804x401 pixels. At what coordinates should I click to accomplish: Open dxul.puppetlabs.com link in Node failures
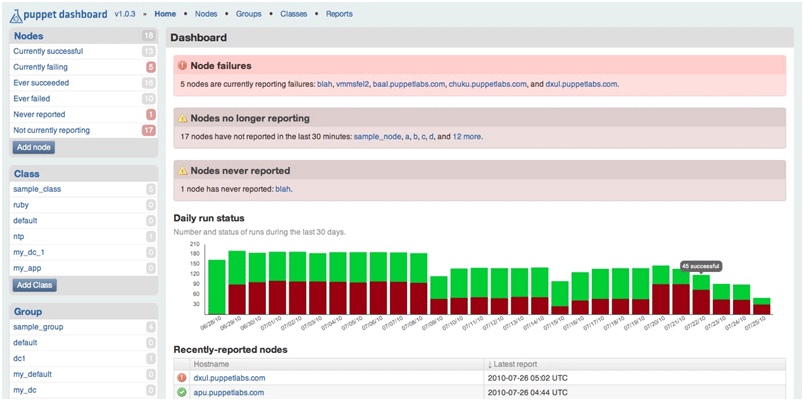pos(581,84)
